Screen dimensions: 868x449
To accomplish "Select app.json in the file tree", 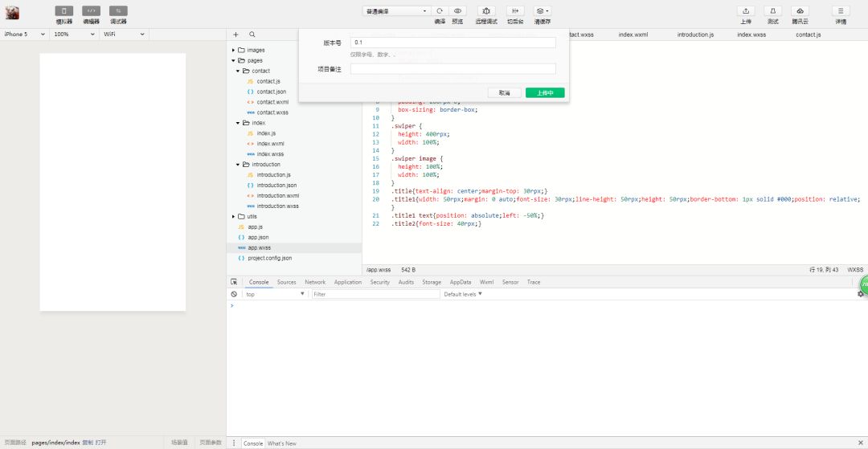I will pos(258,237).
